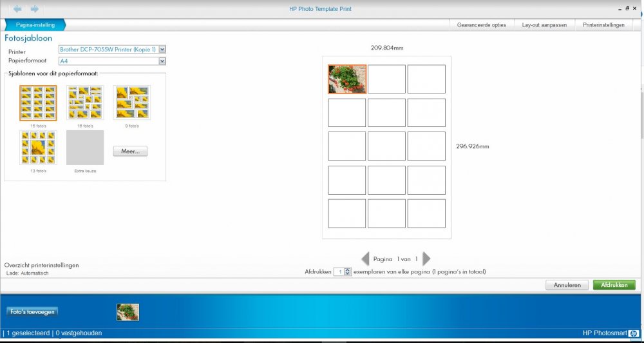Click 'Lade: Automatisch' settings text
Viewport: 644px width, 343px height.
click(x=28, y=273)
